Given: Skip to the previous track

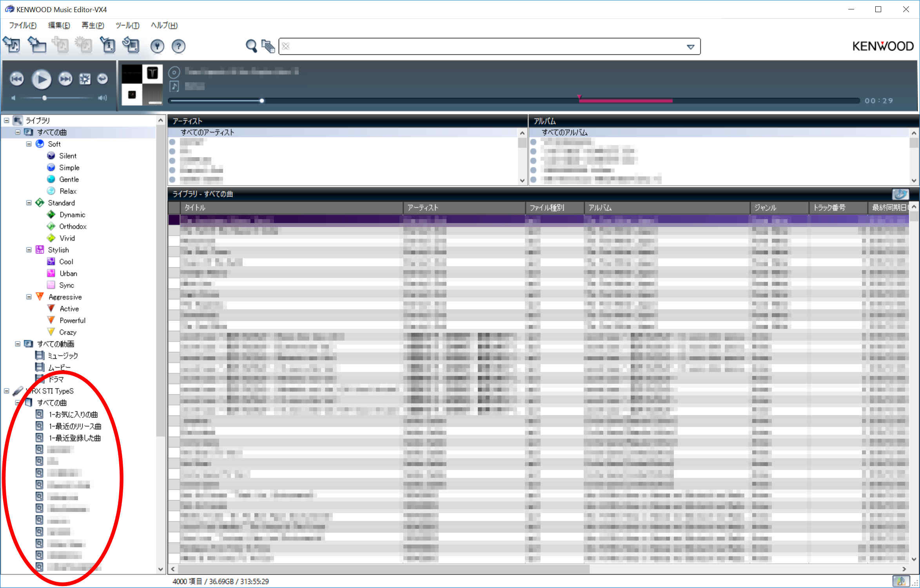Looking at the screenshot, I should coord(17,79).
